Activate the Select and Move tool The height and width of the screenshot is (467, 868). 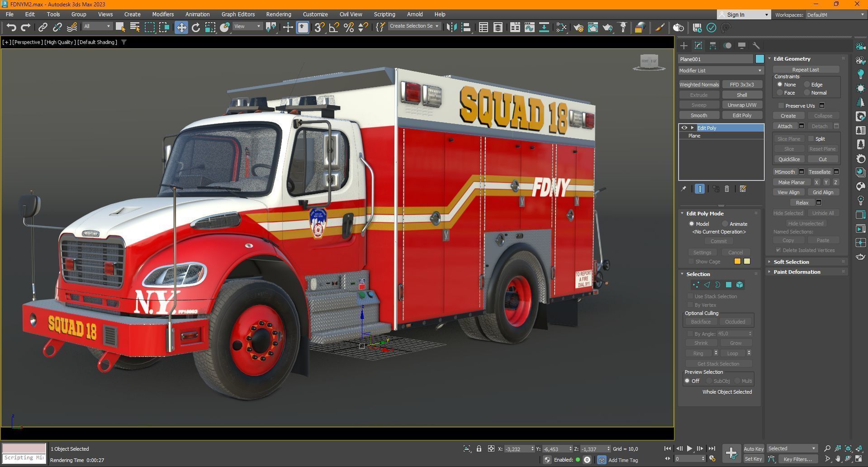[181, 27]
